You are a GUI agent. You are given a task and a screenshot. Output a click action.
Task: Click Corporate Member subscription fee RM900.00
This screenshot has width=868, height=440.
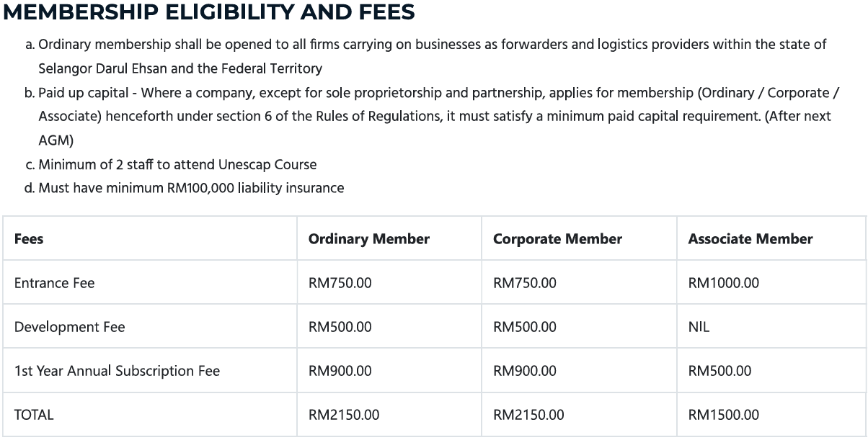(524, 371)
